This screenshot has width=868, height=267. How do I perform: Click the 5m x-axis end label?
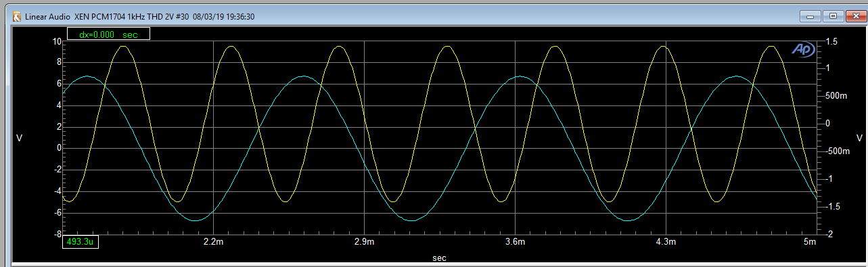(810, 242)
